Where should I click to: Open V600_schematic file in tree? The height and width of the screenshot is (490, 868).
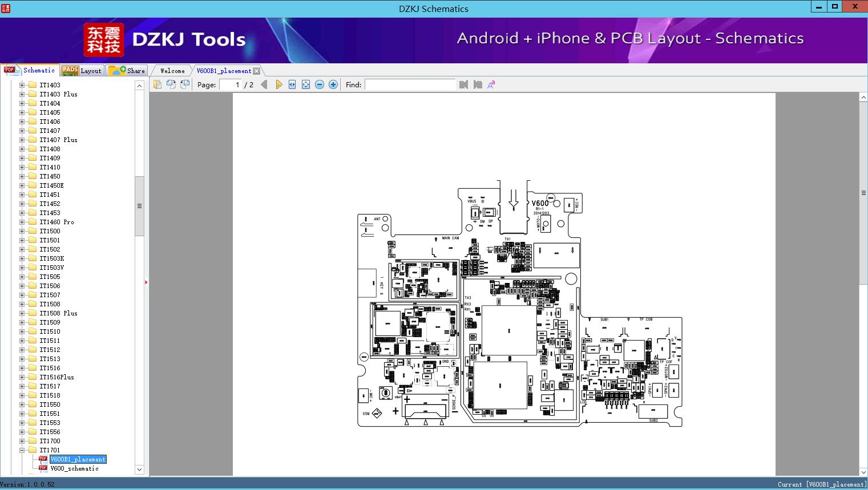tap(74, 468)
